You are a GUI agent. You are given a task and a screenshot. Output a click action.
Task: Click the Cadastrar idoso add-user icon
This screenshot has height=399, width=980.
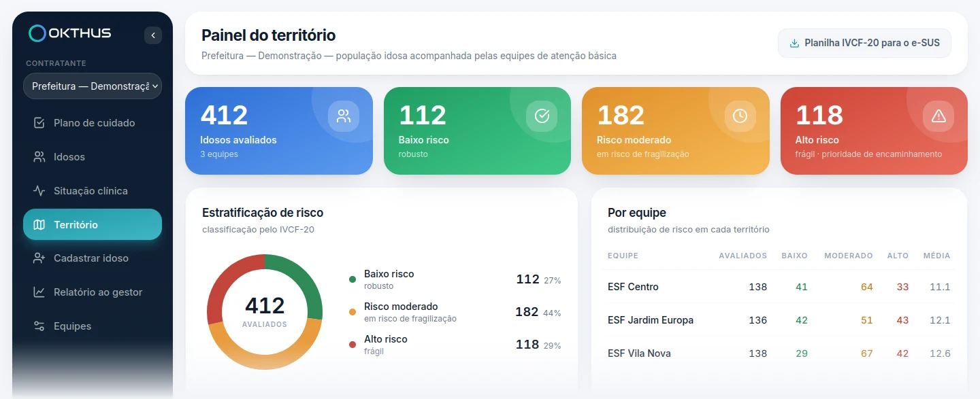pyautogui.click(x=39, y=258)
